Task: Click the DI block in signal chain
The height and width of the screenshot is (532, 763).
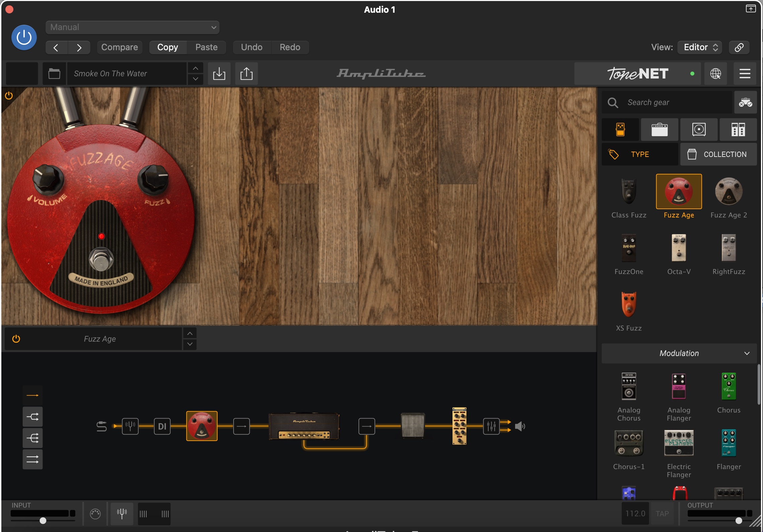Action: tap(162, 426)
